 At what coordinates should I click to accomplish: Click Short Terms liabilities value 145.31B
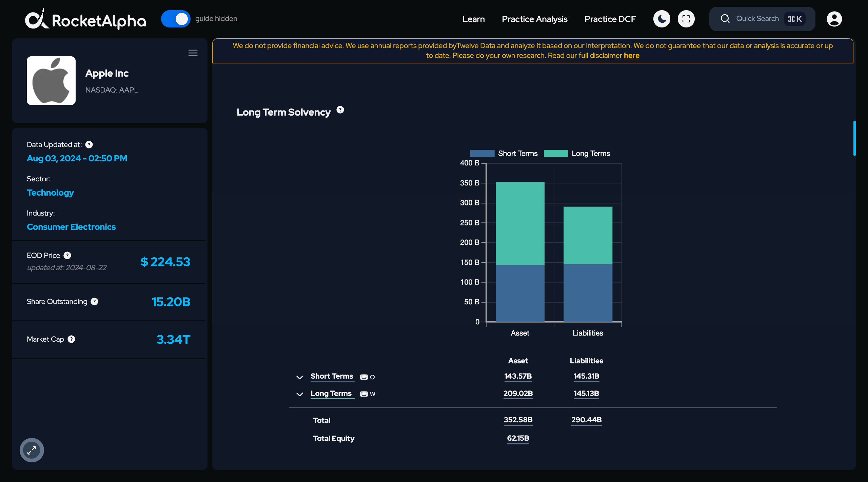click(586, 376)
